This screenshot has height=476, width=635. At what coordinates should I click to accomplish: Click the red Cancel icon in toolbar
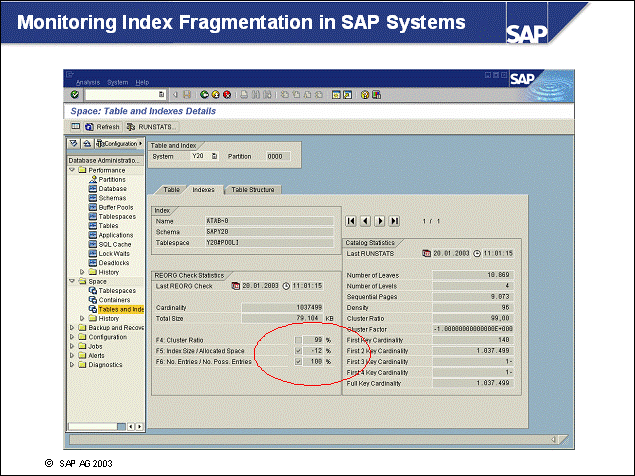pyautogui.click(x=228, y=94)
